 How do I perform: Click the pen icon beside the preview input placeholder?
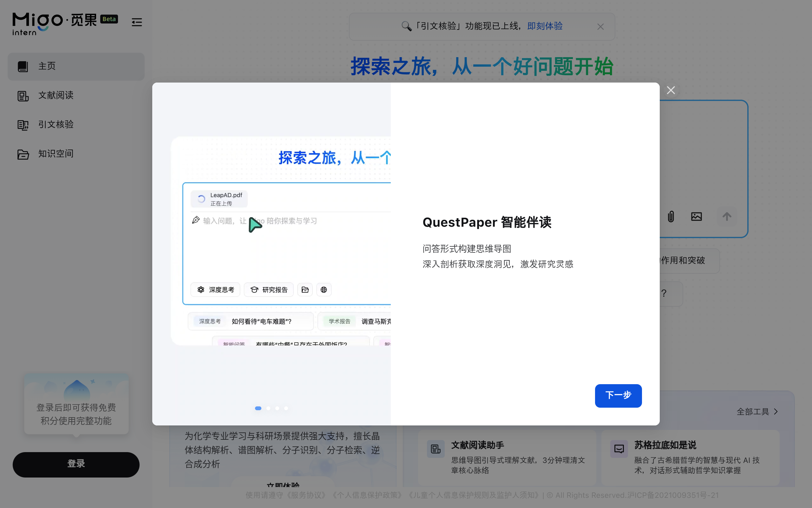[x=196, y=220]
